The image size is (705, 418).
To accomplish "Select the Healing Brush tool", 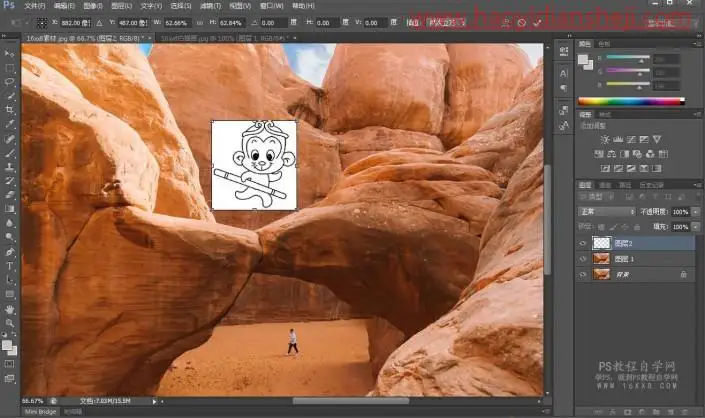I will coord(9,139).
